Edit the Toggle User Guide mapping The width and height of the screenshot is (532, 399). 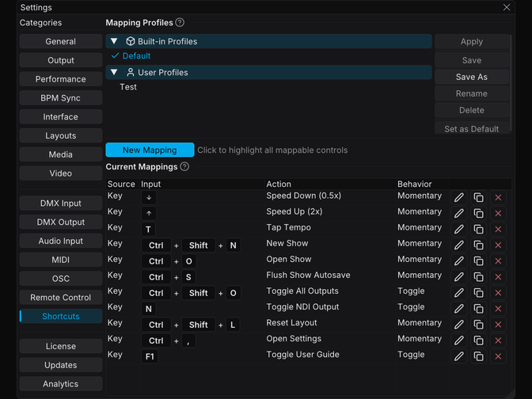pyautogui.click(x=458, y=356)
